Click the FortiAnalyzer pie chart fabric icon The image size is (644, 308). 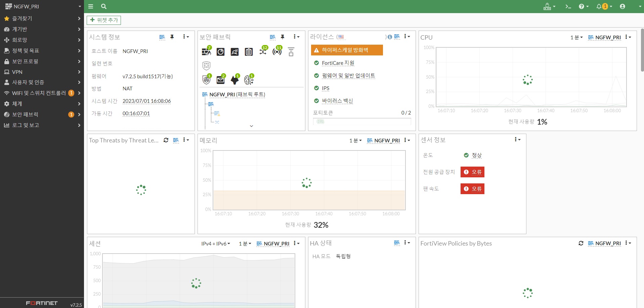click(220, 52)
